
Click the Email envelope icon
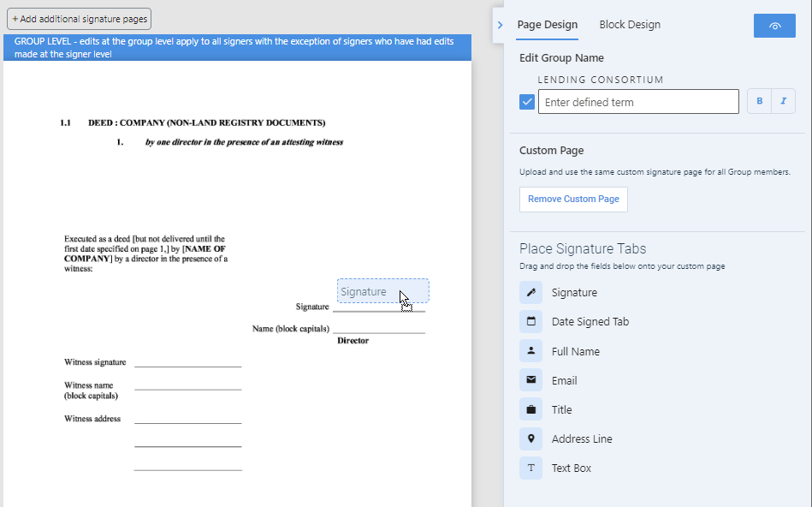(530, 380)
